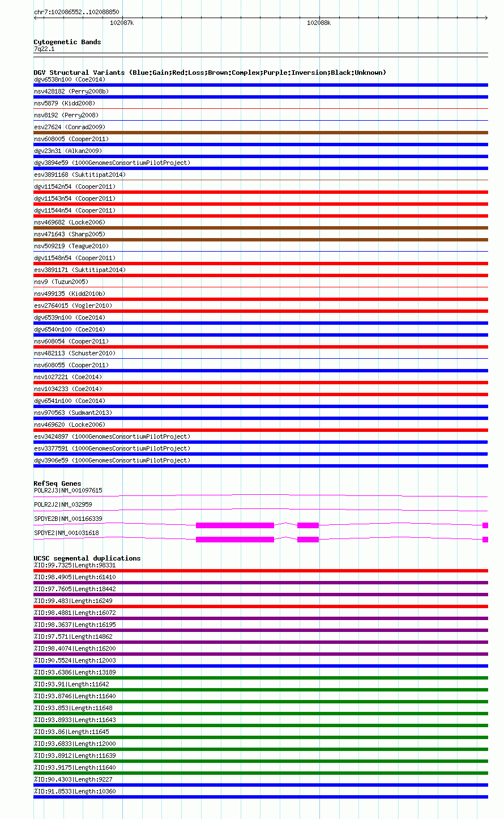The image size is (504, 819).
Task: Select the Cytogenetic Bands track title
Action: point(67,42)
